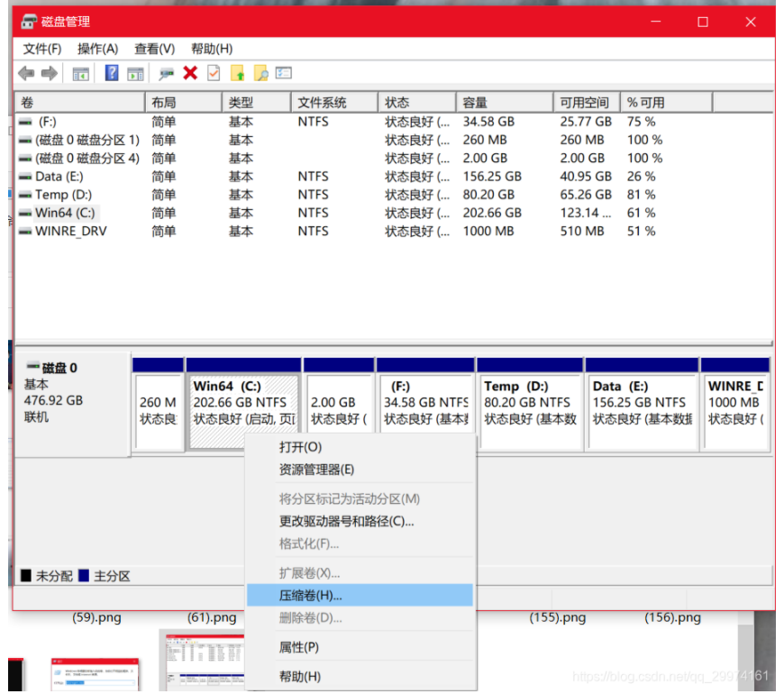Click the blue 主分区 legend swatch
The height and width of the screenshot is (694, 784).
point(84,576)
